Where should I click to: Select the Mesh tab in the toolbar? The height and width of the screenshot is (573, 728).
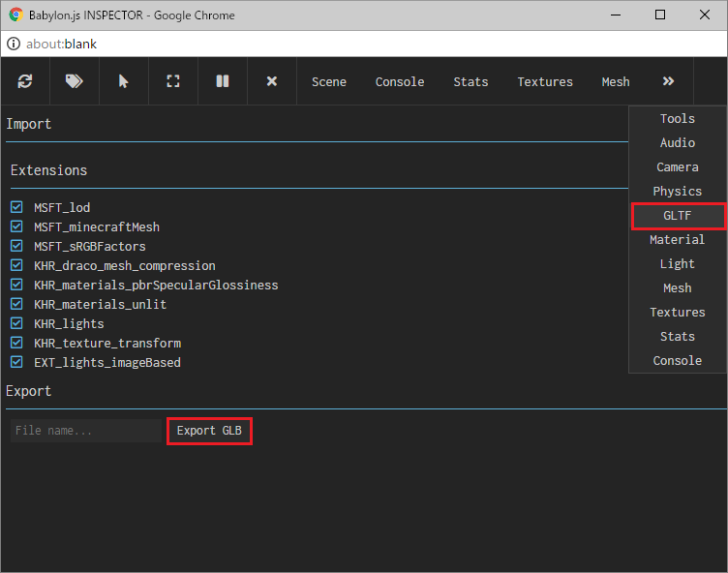(616, 81)
